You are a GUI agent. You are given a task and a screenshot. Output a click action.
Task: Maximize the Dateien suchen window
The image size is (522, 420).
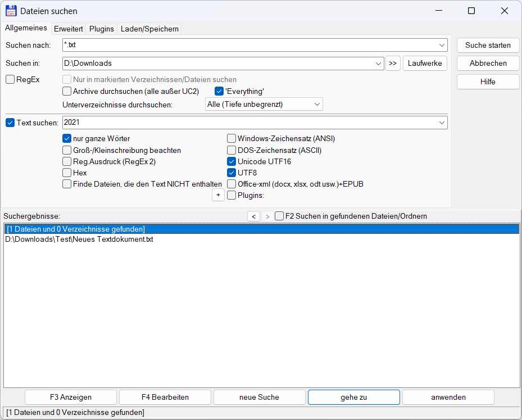pyautogui.click(x=471, y=11)
